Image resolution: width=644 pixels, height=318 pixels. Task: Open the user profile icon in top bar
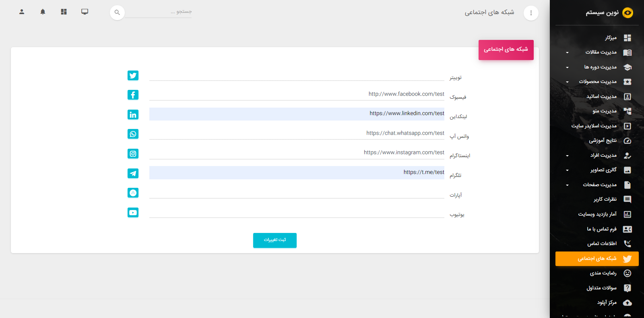point(22,12)
